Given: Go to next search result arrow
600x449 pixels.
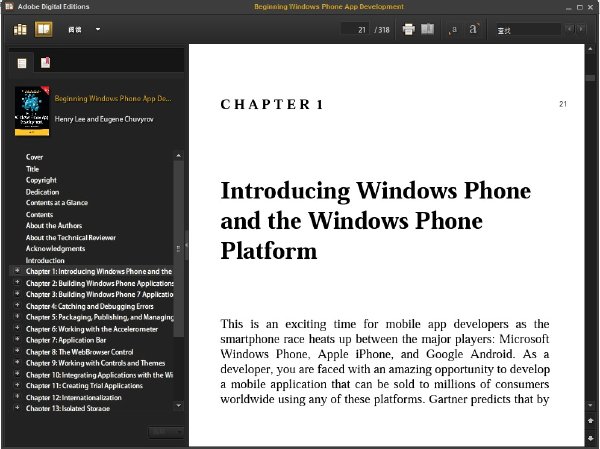Looking at the screenshot, I should (x=581, y=29).
